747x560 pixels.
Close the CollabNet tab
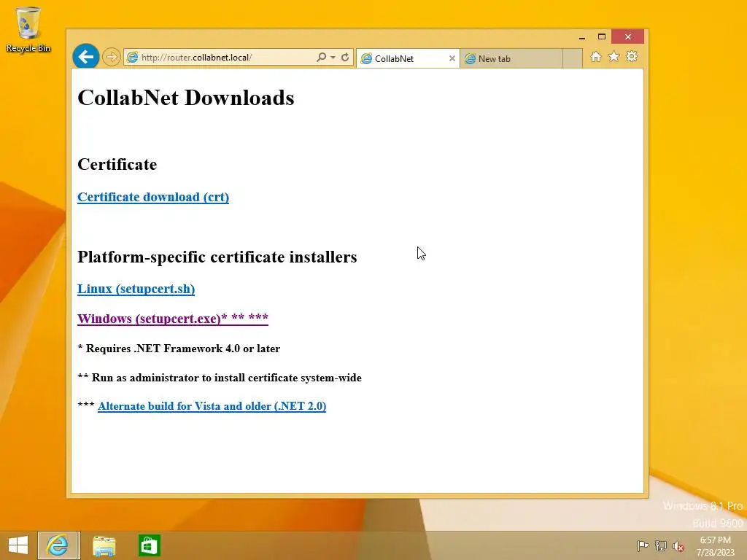tap(452, 58)
